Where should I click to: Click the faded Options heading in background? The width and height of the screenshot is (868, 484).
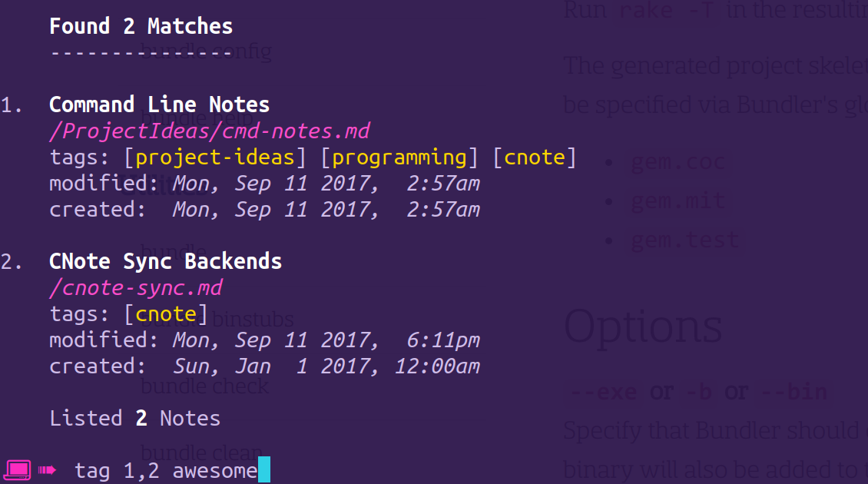pos(643,328)
